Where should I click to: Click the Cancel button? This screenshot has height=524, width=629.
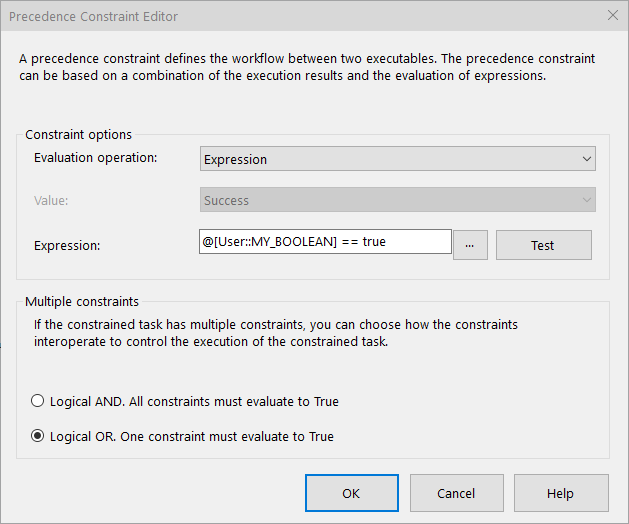point(456,493)
